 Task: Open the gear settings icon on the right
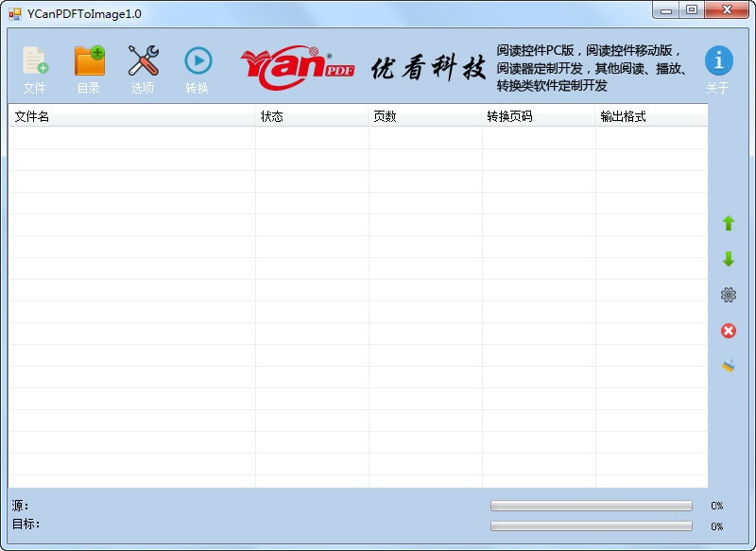coord(728,294)
